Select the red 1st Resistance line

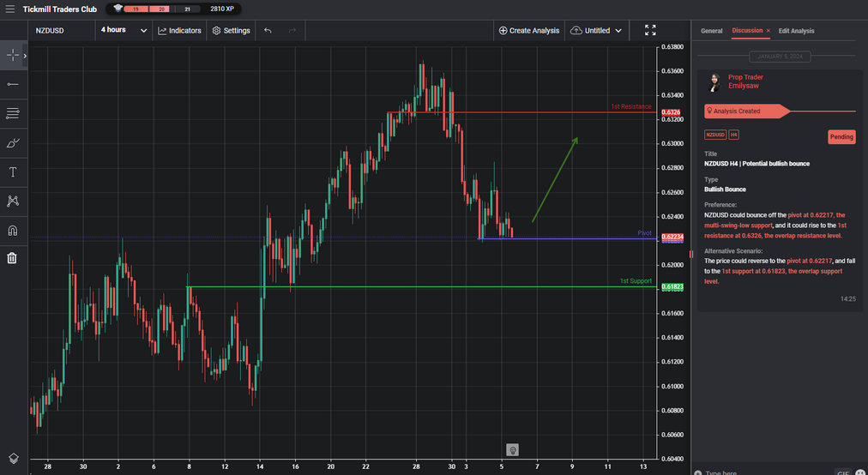(522, 112)
